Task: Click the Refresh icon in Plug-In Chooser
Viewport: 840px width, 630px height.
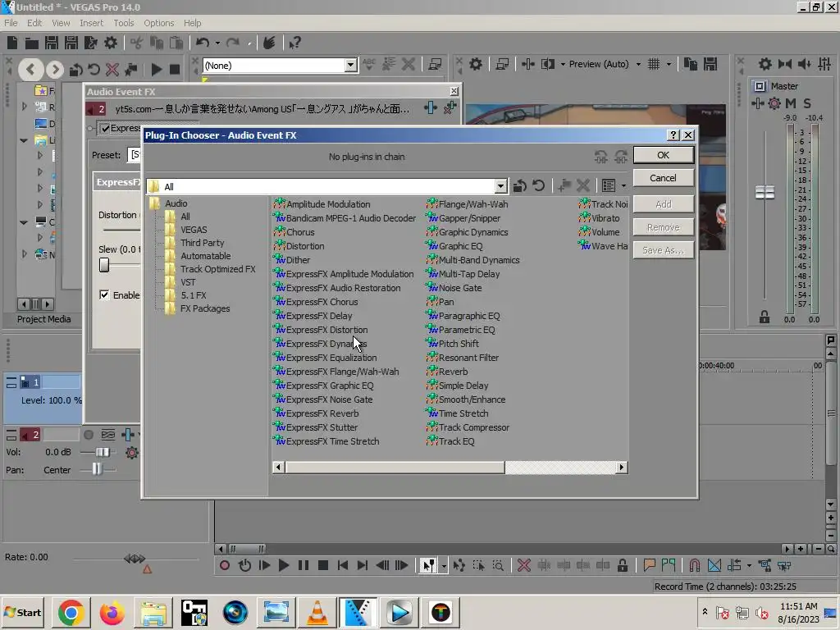Action: pyautogui.click(x=539, y=186)
